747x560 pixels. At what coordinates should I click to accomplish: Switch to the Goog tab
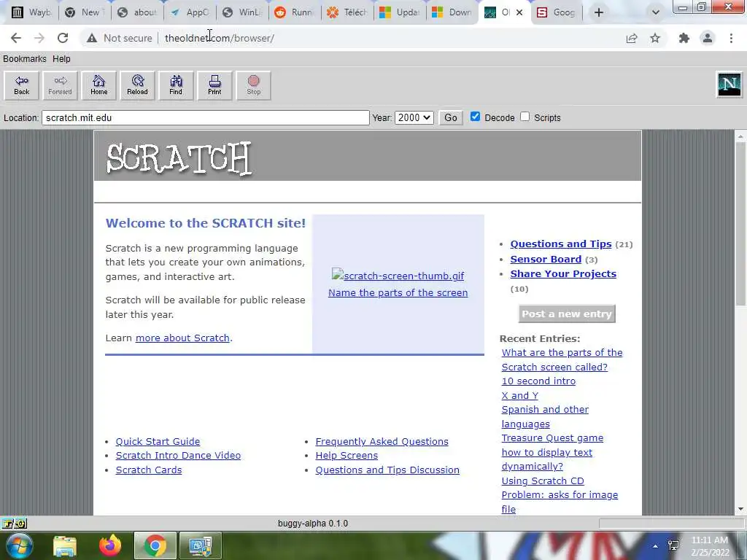pyautogui.click(x=557, y=12)
